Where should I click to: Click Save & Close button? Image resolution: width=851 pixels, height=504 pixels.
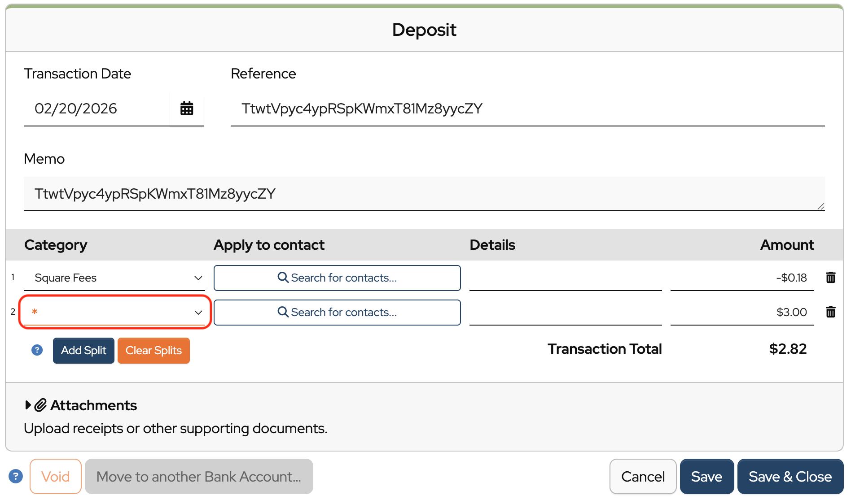click(x=790, y=476)
